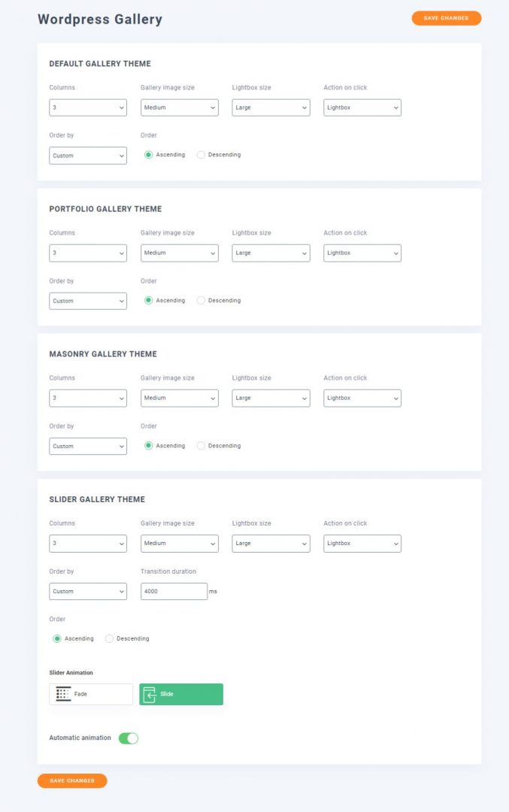Click the Transition duration input field
The image size is (509, 812).
coord(174,592)
